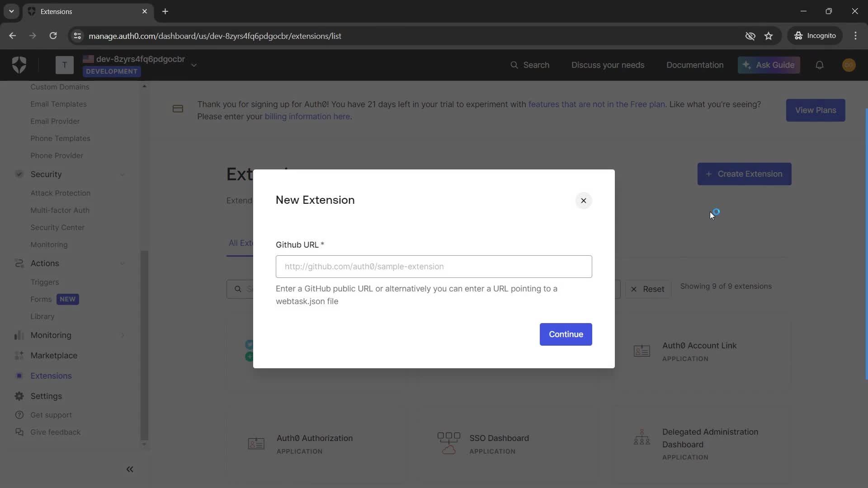Select Phone Templates in sidebar
The width and height of the screenshot is (868, 488).
click(x=60, y=138)
